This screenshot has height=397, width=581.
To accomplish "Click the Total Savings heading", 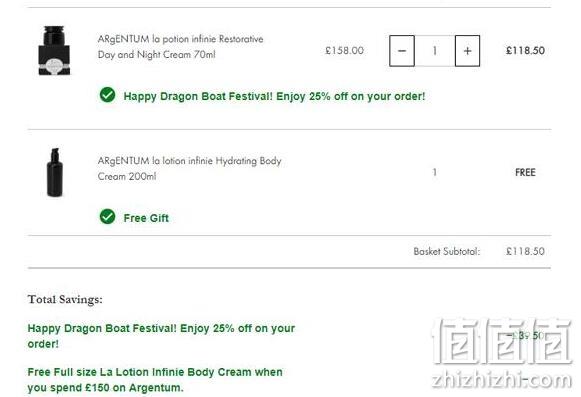I will click(x=65, y=300).
